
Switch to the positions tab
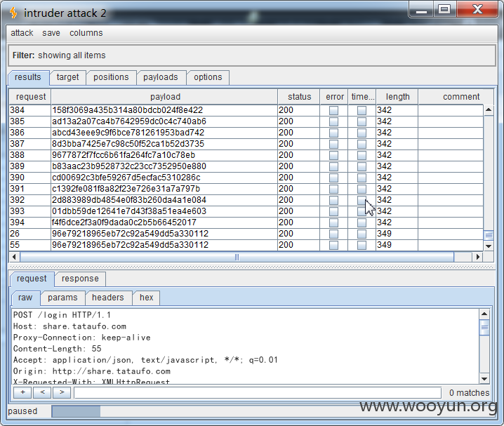coord(111,77)
